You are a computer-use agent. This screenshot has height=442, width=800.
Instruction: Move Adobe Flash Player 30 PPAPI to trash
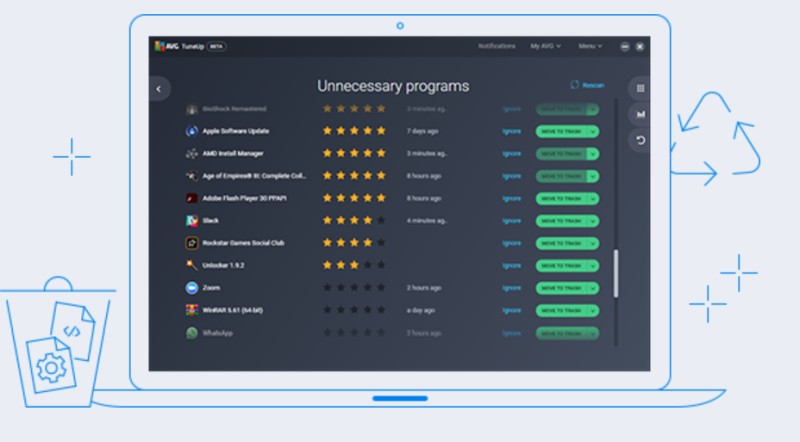click(561, 199)
